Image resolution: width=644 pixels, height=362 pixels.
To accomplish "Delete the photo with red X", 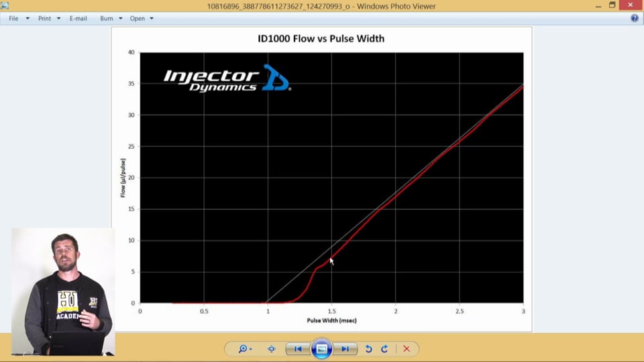I will click(x=407, y=349).
